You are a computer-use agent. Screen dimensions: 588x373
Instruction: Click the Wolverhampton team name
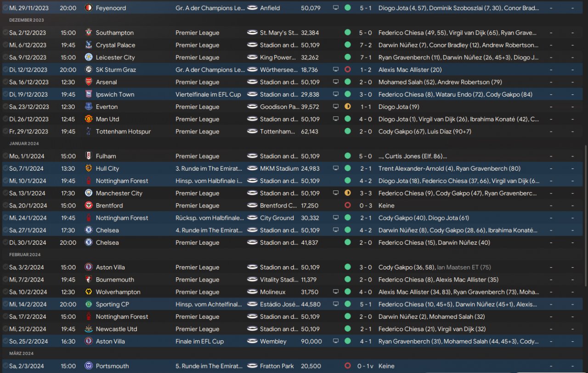point(118,292)
